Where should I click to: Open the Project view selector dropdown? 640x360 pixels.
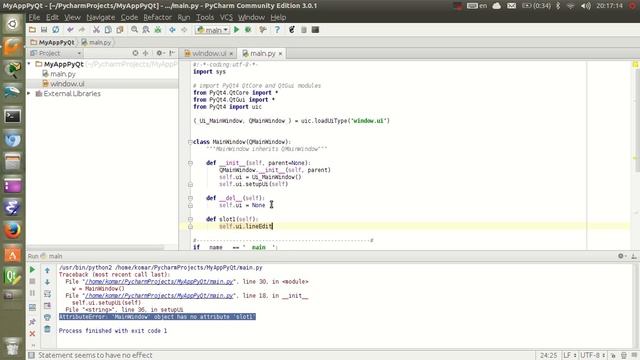point(56,53)
